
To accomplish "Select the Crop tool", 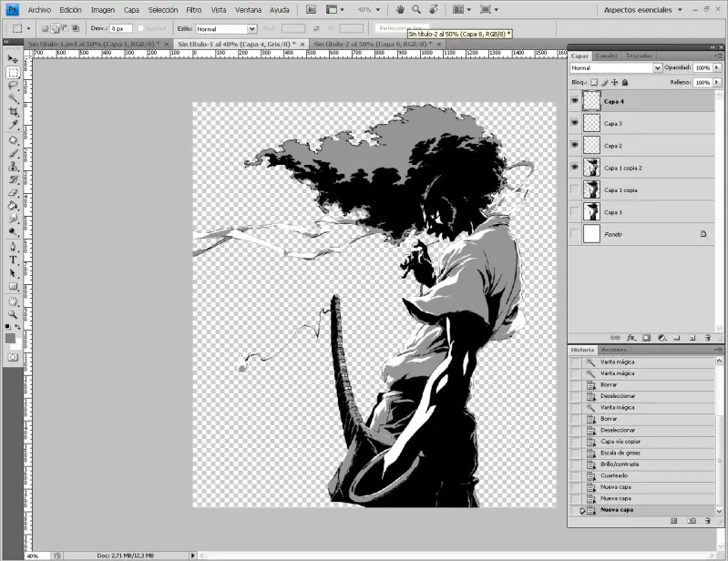I will [x=13, y=111].
